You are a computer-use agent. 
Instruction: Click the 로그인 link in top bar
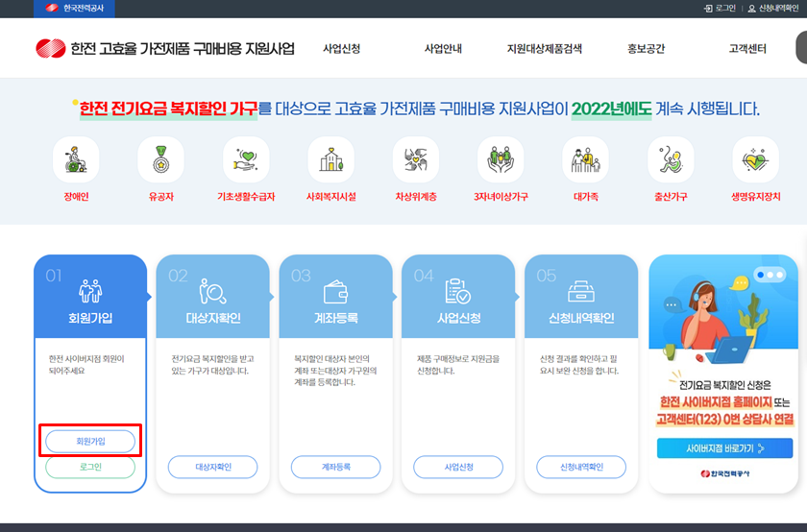pos(725,9)
